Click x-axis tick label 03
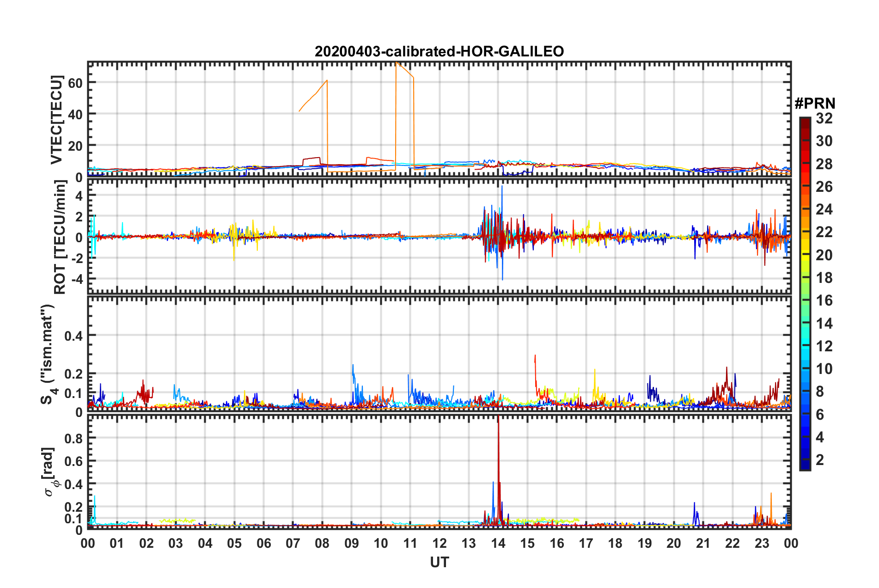 [176, 543]
